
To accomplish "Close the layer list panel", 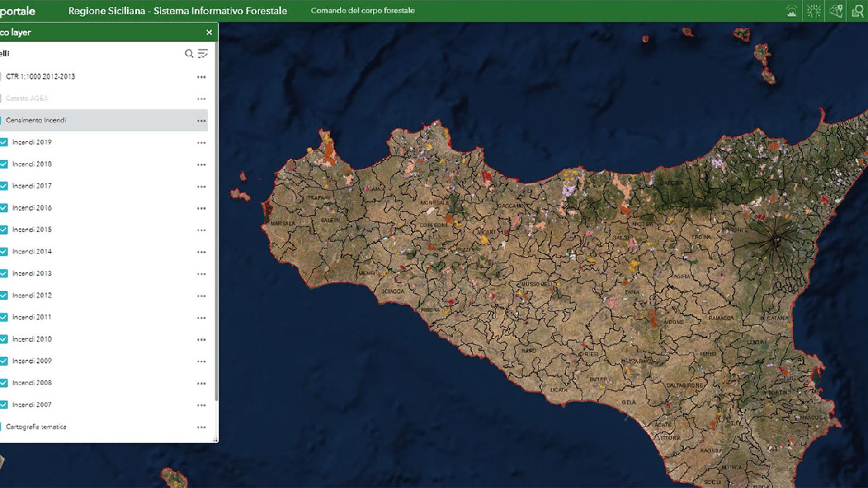I will pos(209,33).
